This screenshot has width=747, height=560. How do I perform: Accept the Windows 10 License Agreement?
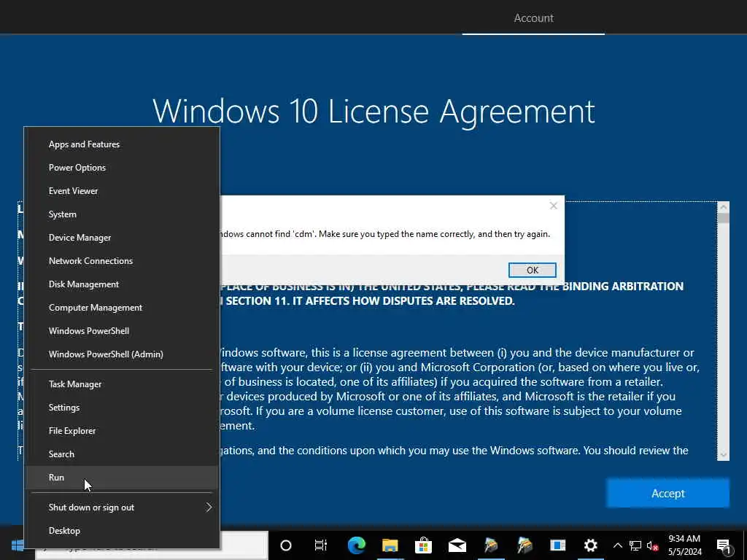tap(667, 494)
